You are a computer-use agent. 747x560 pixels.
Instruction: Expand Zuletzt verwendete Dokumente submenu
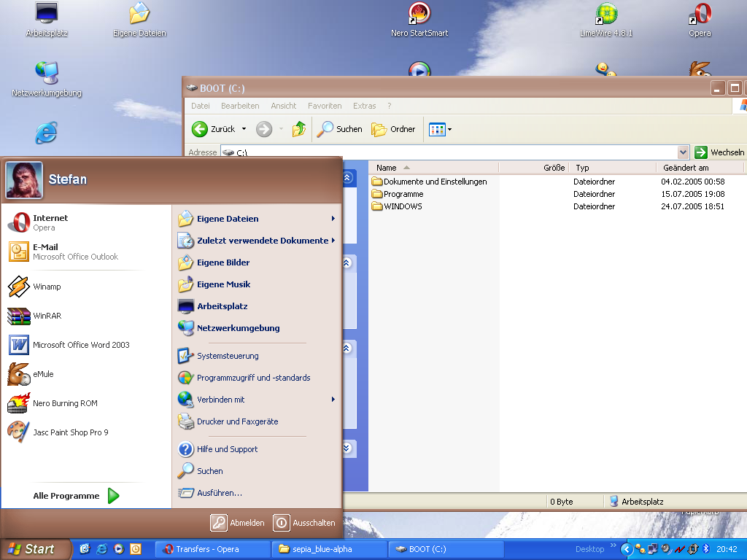(262, 241)
